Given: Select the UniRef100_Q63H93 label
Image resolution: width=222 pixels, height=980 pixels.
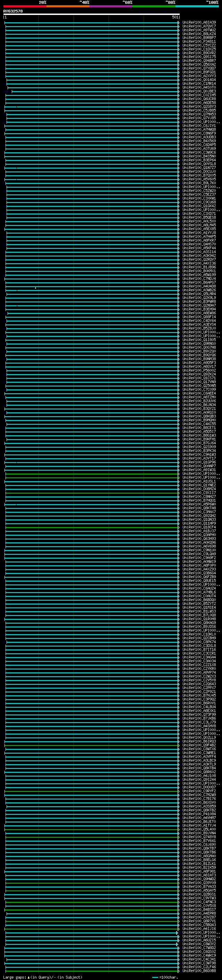Looking at the screenshot, I should point(199,539).
